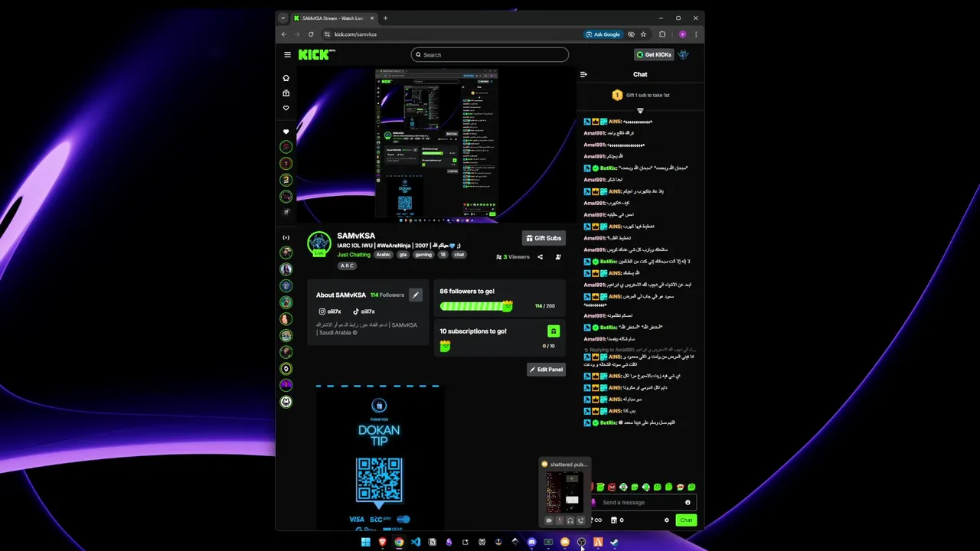Image resolution: width=980 pixels, height=551 pixels.
Task: Click the followers goal progress bar
Action: 476,306
